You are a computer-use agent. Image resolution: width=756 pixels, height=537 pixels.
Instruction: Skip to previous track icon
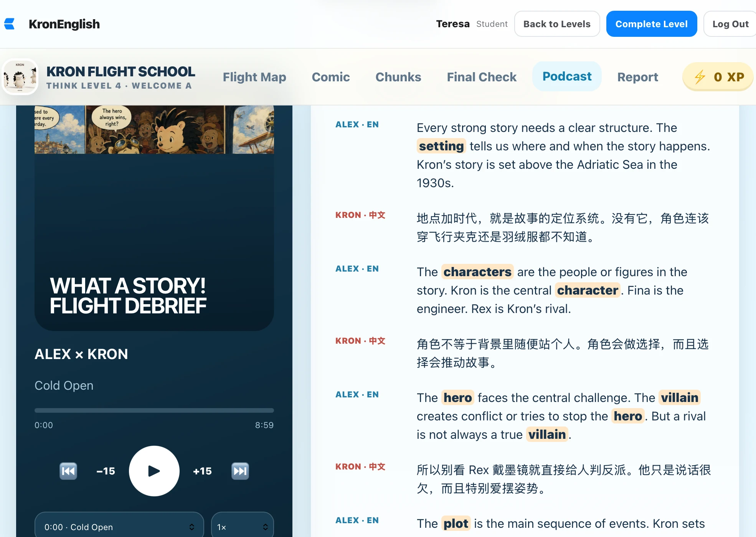68,471
